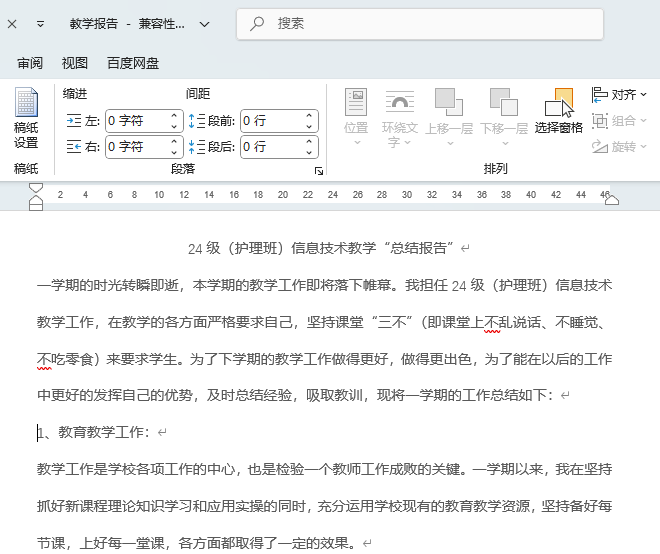Click the line starting 教学工作是学校各项工作的中心
The height and width of the screenshot is (554, 660).
coord(325,469)
